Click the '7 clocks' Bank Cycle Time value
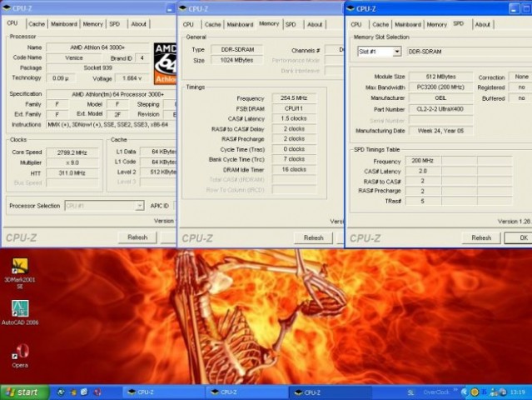This screenshot has width=532, height=400. (294, 159)
